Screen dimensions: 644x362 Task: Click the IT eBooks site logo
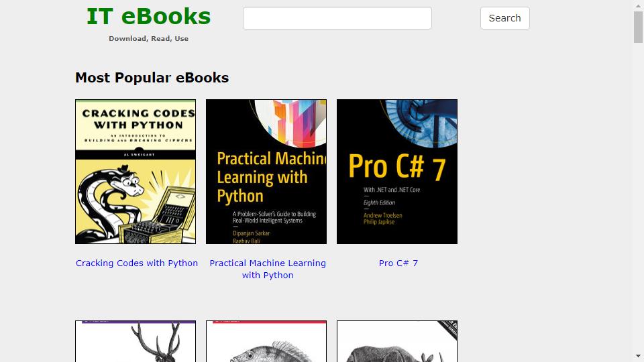(148, 17)
